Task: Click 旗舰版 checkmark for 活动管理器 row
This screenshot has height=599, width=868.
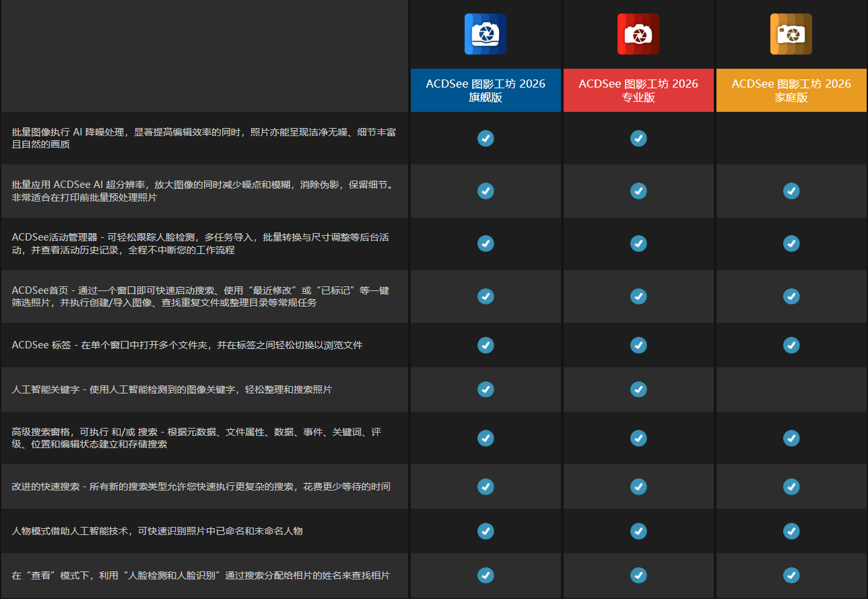Action: click(x=486, y=243)
